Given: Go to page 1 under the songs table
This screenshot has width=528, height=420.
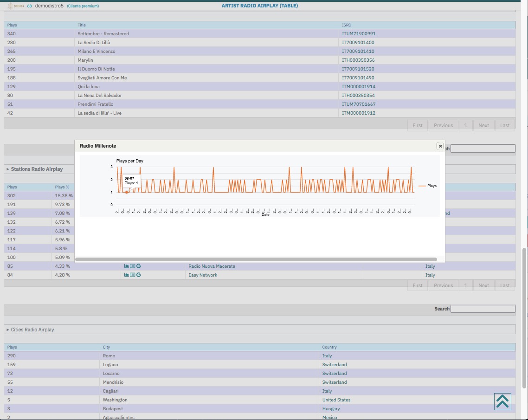Looking at the screenshot, I should click(x=466, y=125).
